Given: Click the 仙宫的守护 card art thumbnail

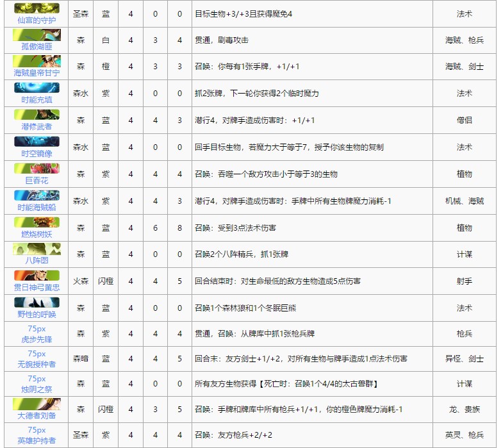Looking at the screenshot, I should (37, 8).
